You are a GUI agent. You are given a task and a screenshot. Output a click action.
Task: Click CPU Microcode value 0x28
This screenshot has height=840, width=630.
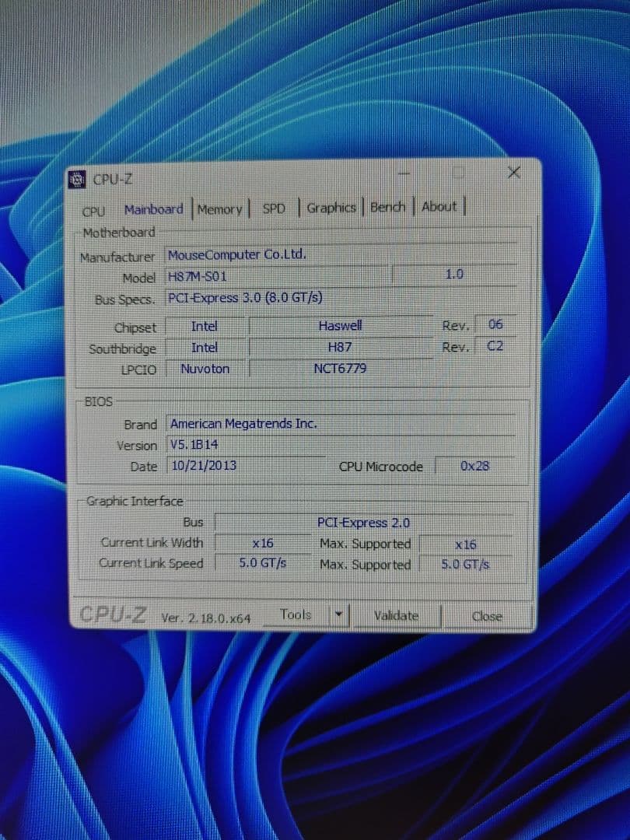click(x=474, y=466)
